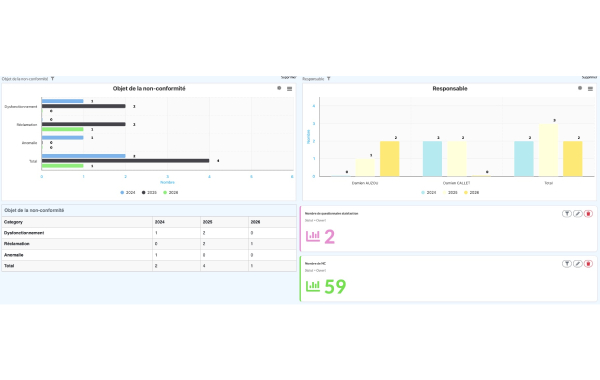
Task: Edit the pink counter card showing 2
Action: [x=577, y=214]
